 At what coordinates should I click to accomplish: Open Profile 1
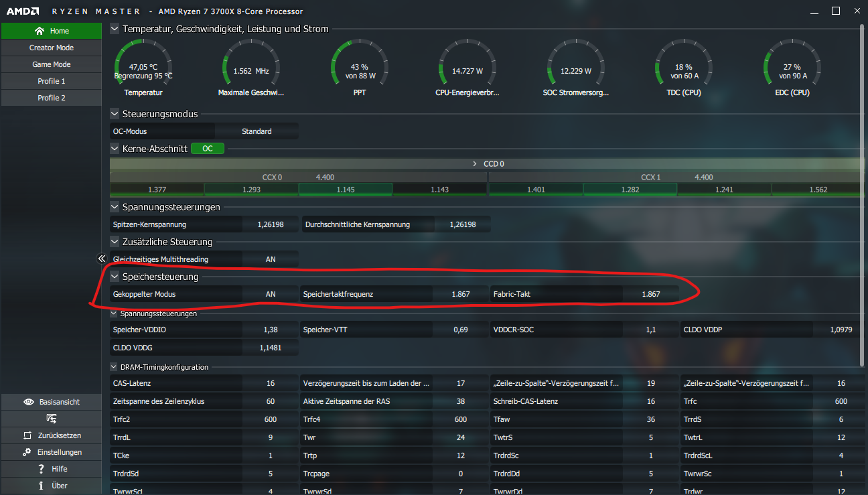(52, 81)
